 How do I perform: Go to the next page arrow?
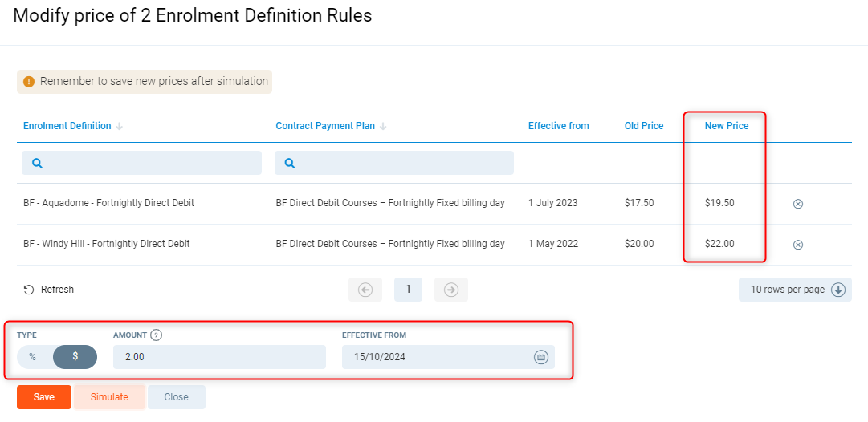click(x=450, y=290)
